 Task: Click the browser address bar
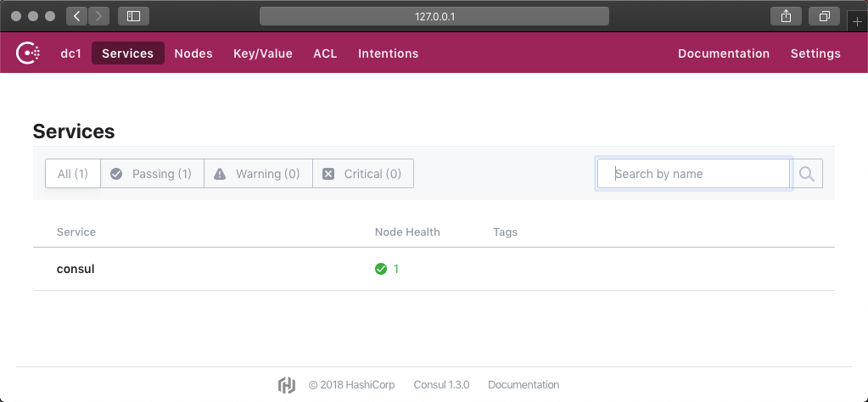coord(434,16)
